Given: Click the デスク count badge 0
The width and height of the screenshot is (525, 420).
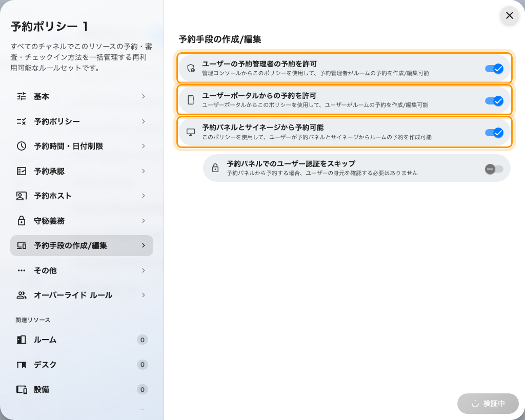Looking at the screenshot, I should pos(143,365).
